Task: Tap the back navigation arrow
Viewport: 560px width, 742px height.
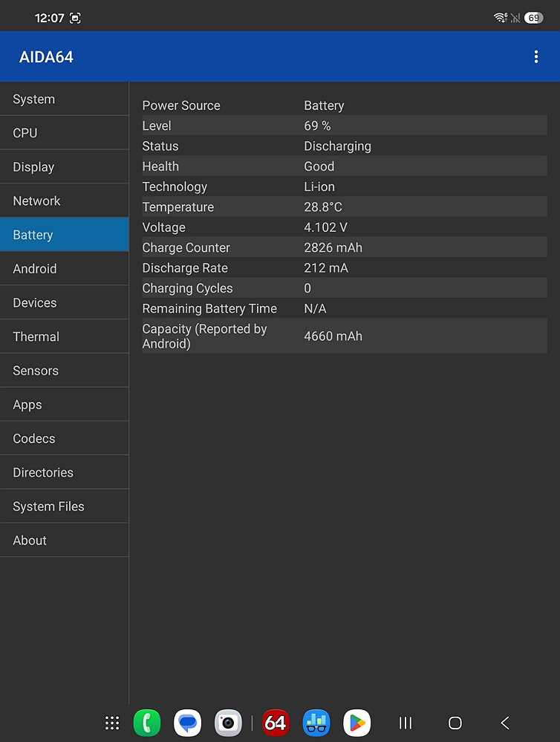Action: tap(505, 723)
